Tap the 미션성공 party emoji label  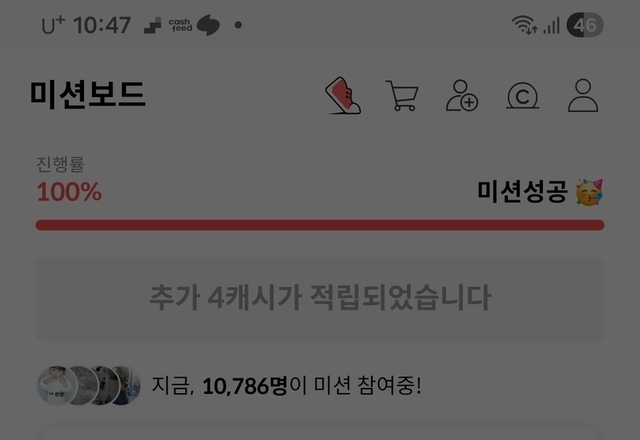tap(540, 192)
